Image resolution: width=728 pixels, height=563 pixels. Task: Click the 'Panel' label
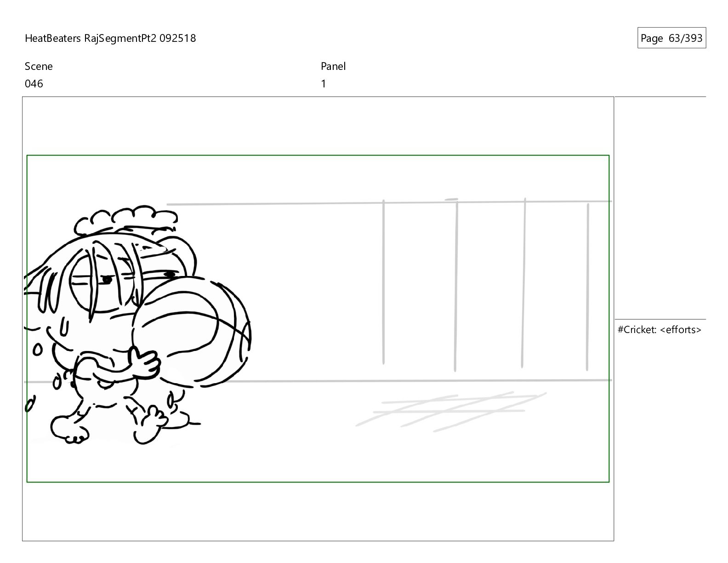[333, 66]
